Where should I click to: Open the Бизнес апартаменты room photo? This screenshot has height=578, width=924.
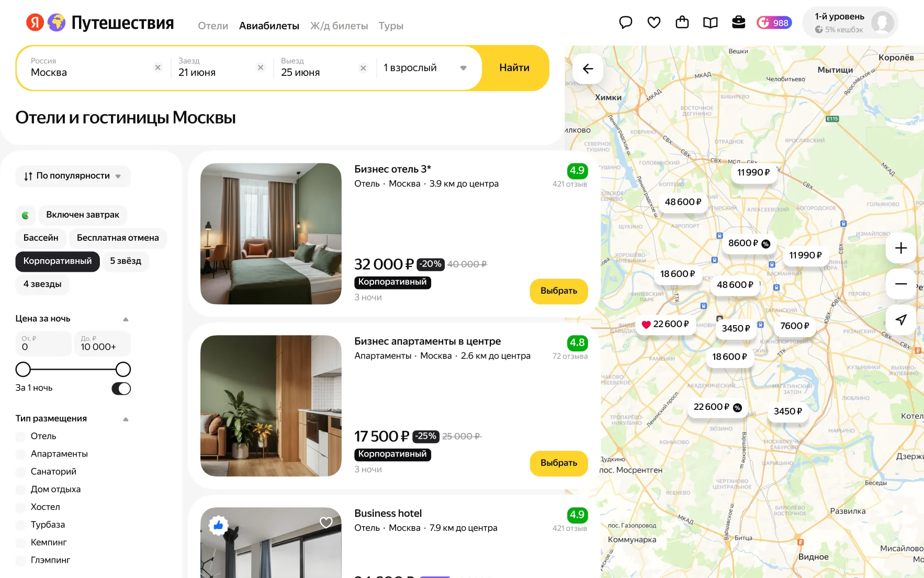(x=271, y=406)
